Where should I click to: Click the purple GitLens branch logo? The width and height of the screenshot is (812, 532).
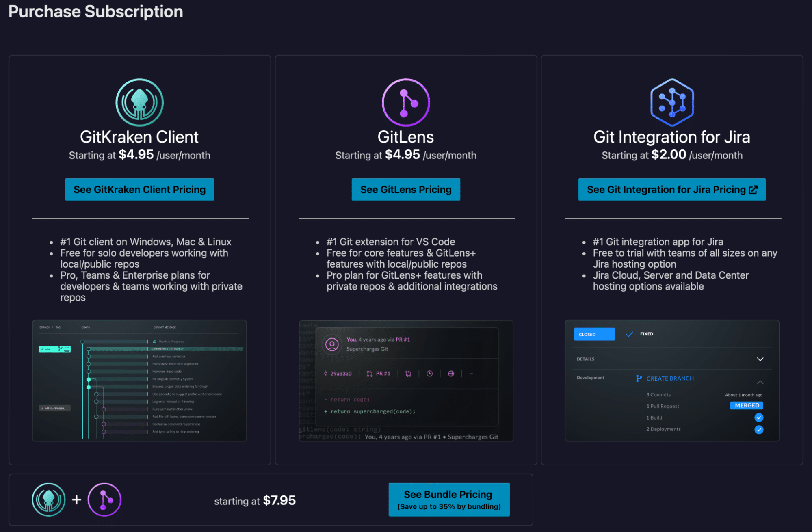coord(405,102)
